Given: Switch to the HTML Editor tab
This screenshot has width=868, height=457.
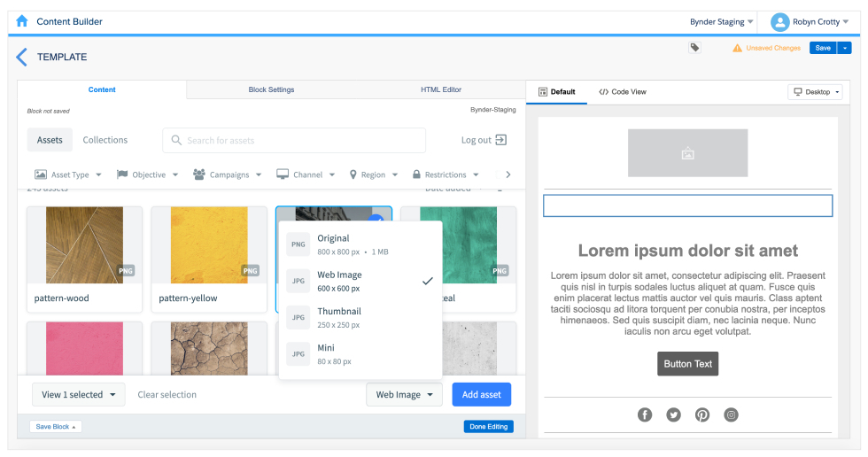Looking at the screenshot, I should pyautogui.click(x=441, y=89).
